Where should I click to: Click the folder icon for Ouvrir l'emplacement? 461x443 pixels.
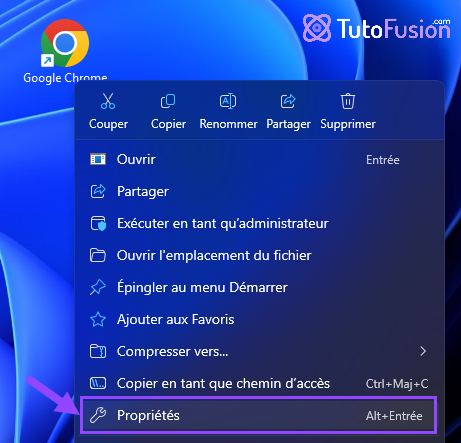pyautogui.click(x=98, y=255)
